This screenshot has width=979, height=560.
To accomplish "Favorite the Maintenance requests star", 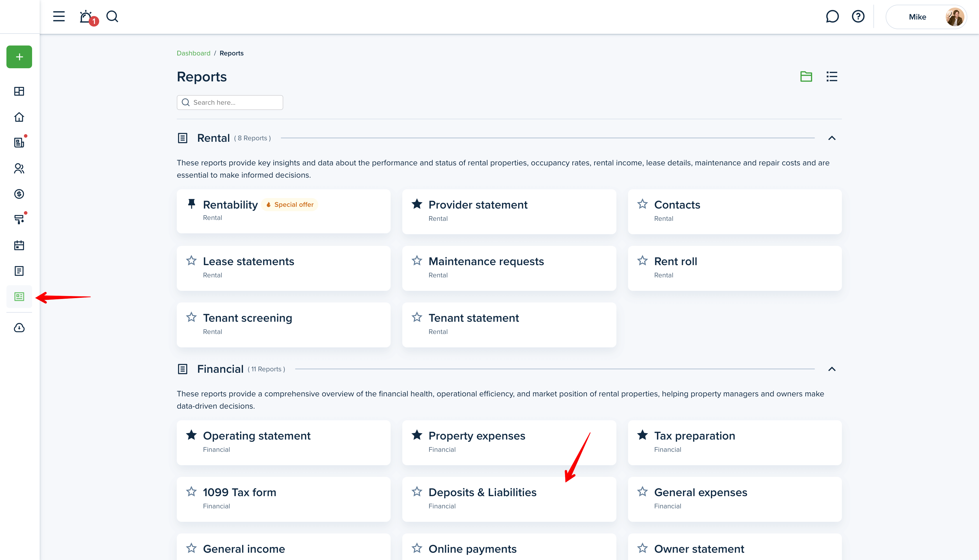I will [417, 261].
